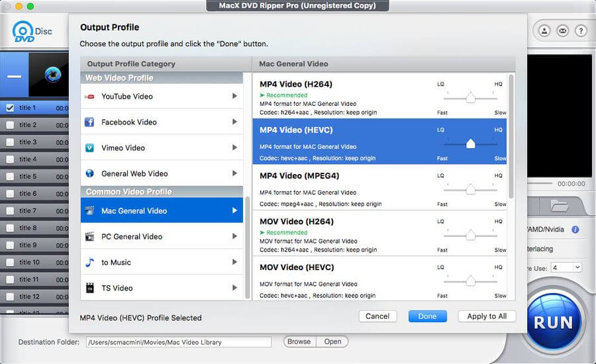The image size is (596, 364).
Task: Expand Facebook Video arrow
Action: (234, 122)
